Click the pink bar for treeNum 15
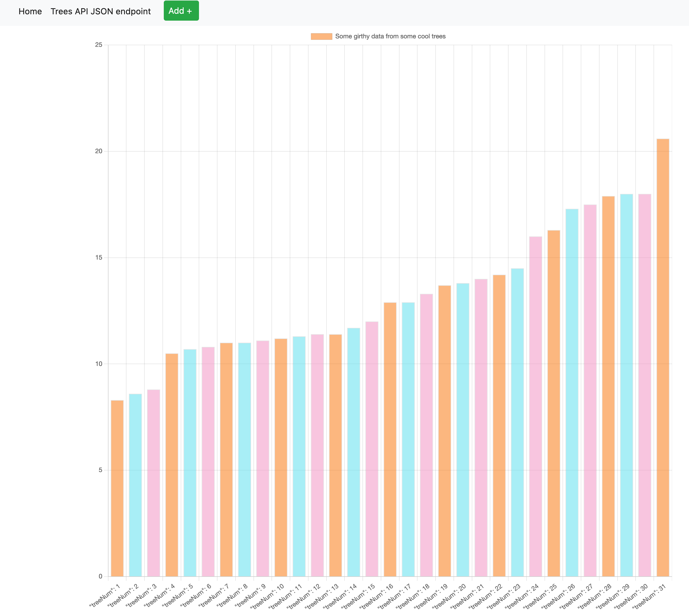689x616 pixels. pyautogui.click(x=372, y=449)
